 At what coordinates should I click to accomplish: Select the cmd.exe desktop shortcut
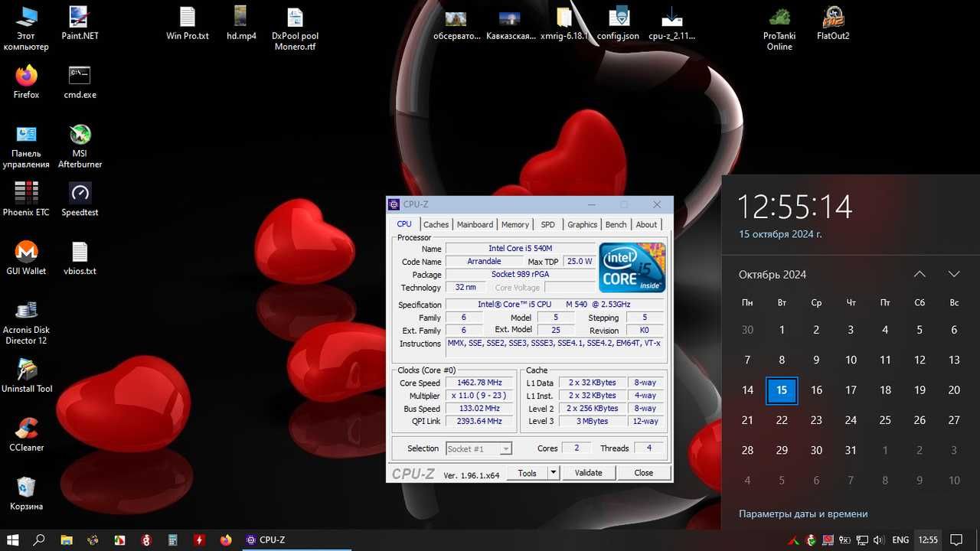point(80,82)
